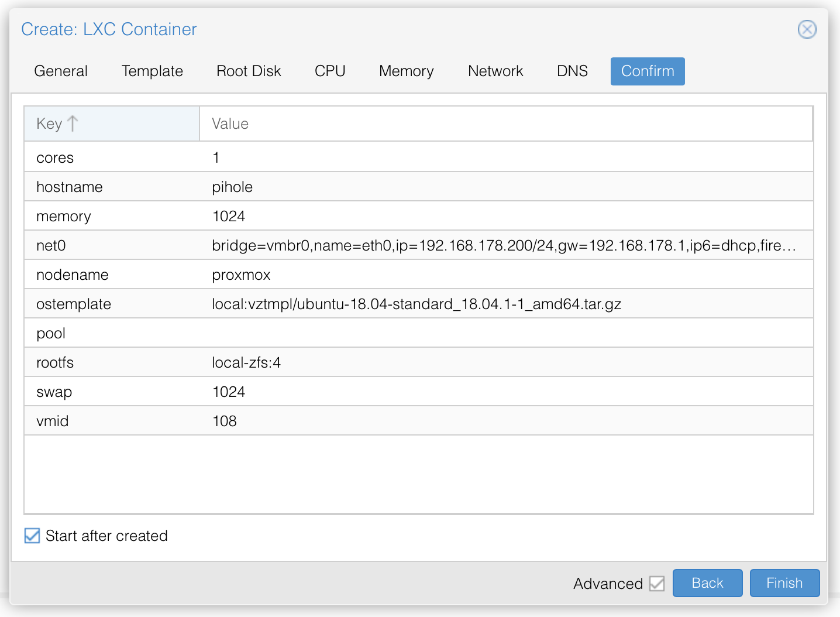
Task: Click the Back button
Action: click(707, 583)
